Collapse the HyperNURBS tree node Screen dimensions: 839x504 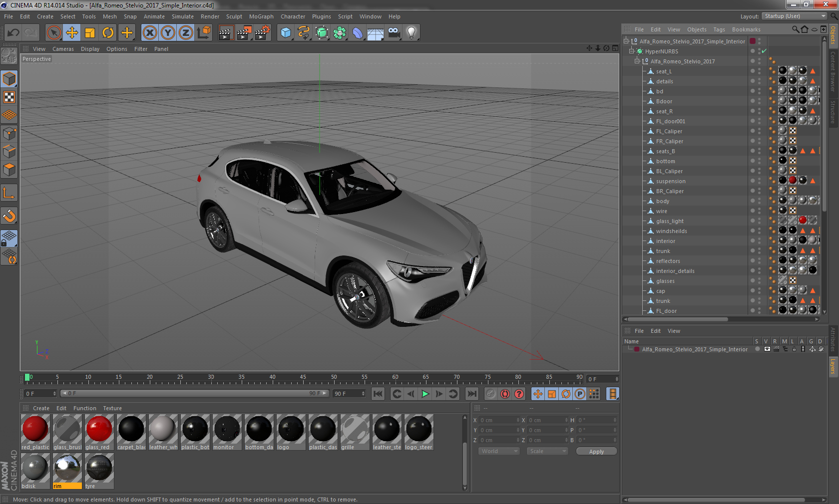tap(631, 51)
